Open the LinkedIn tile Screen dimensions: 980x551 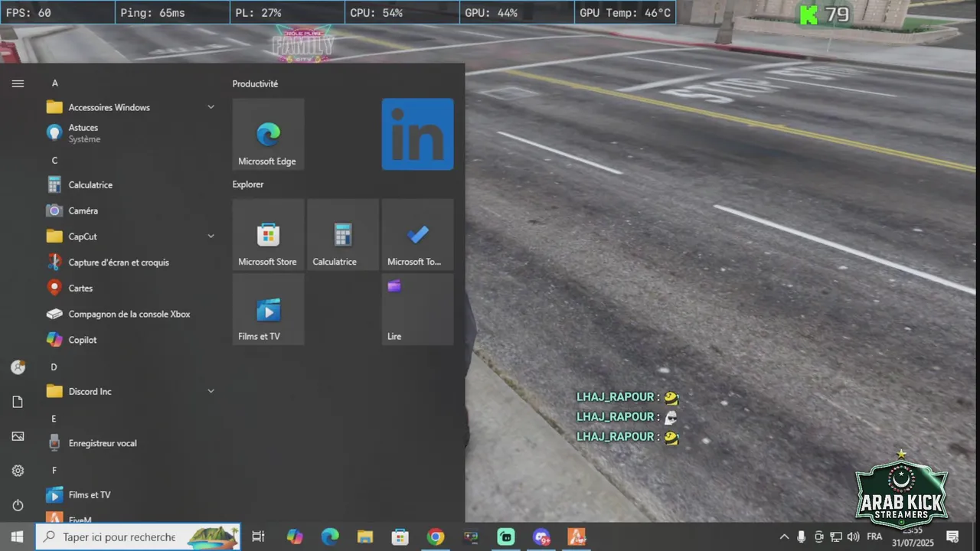417,134
